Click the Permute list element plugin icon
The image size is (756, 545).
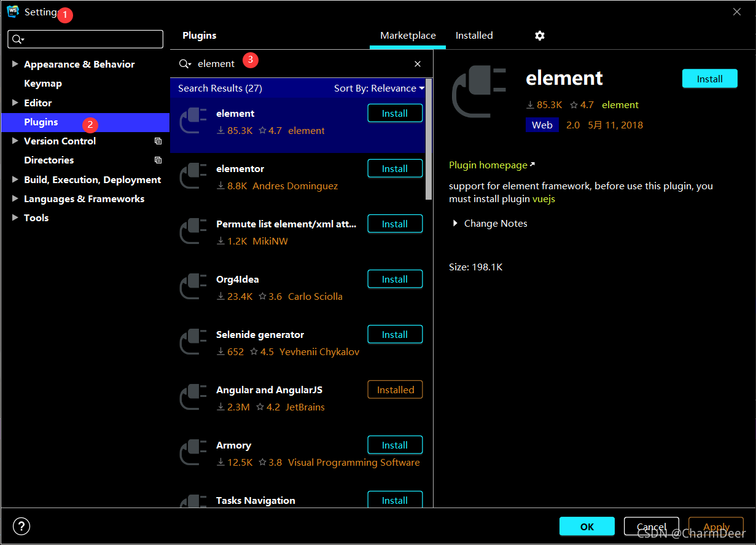(x=193, y=230)
